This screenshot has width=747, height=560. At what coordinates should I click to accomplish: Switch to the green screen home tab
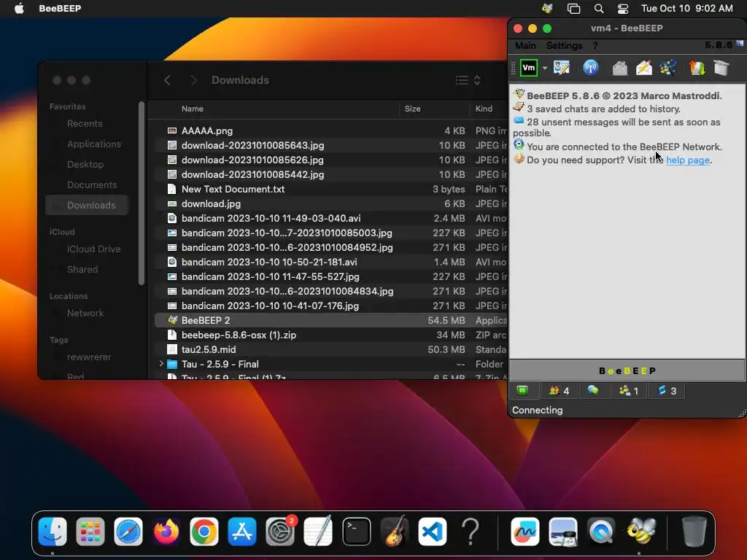tap(522, 391)
